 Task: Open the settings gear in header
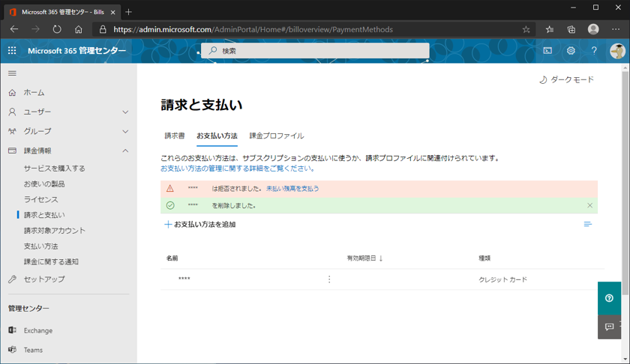[x=571, y=51]
